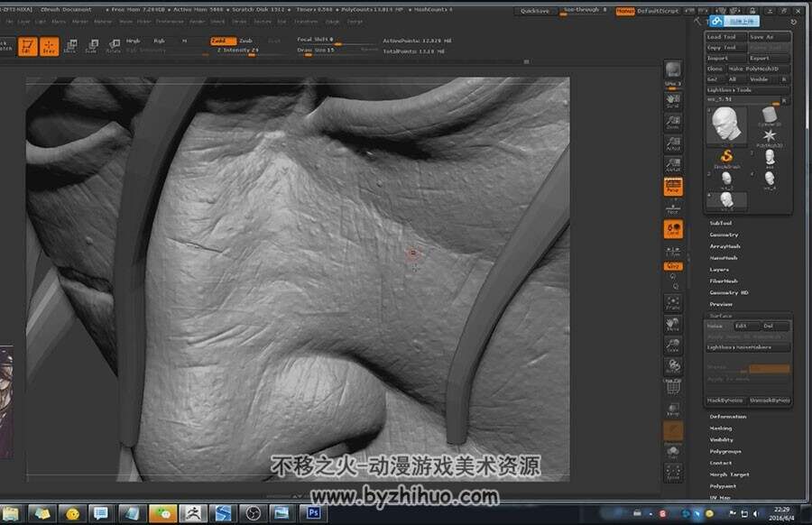Click Export button in Tool panel
Viewport: 812px width, 525px height.
point(770,58)
